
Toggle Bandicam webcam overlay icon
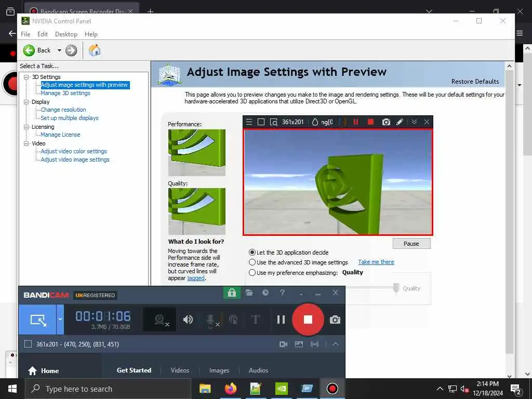tap(159, 320)
